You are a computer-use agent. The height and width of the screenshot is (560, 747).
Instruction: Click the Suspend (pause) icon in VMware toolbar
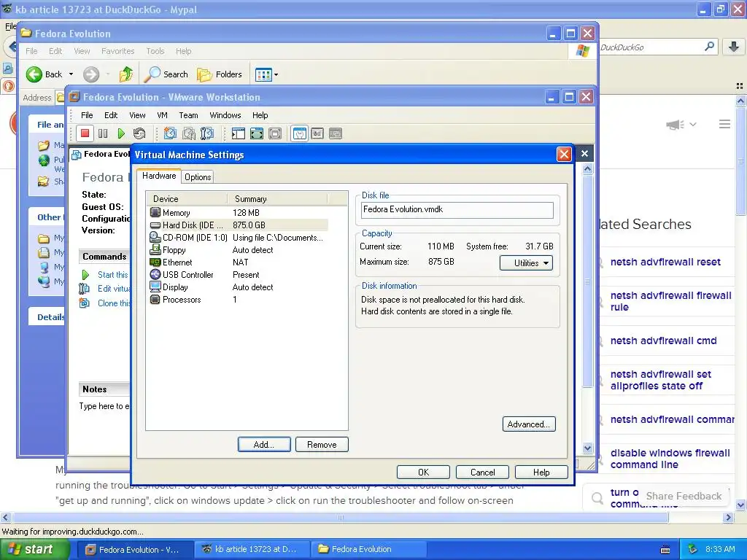[x=103, y=134]
